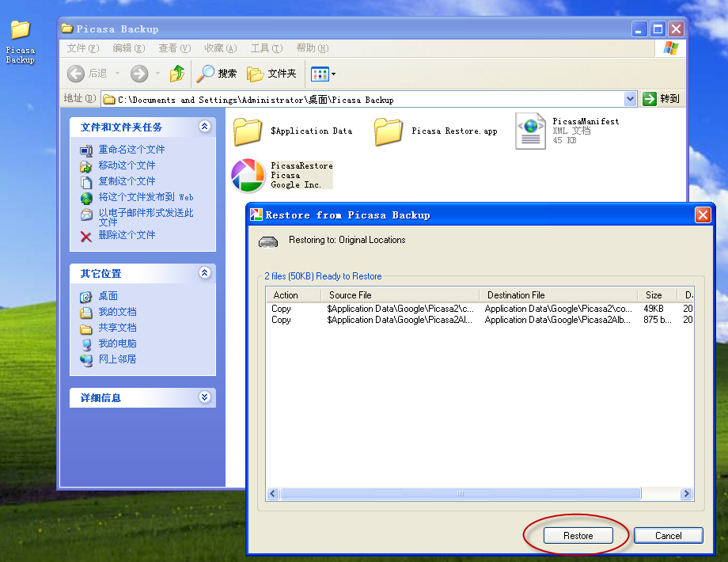Open the 文件(F) menu
728x562 pixels.
(83, 48)
